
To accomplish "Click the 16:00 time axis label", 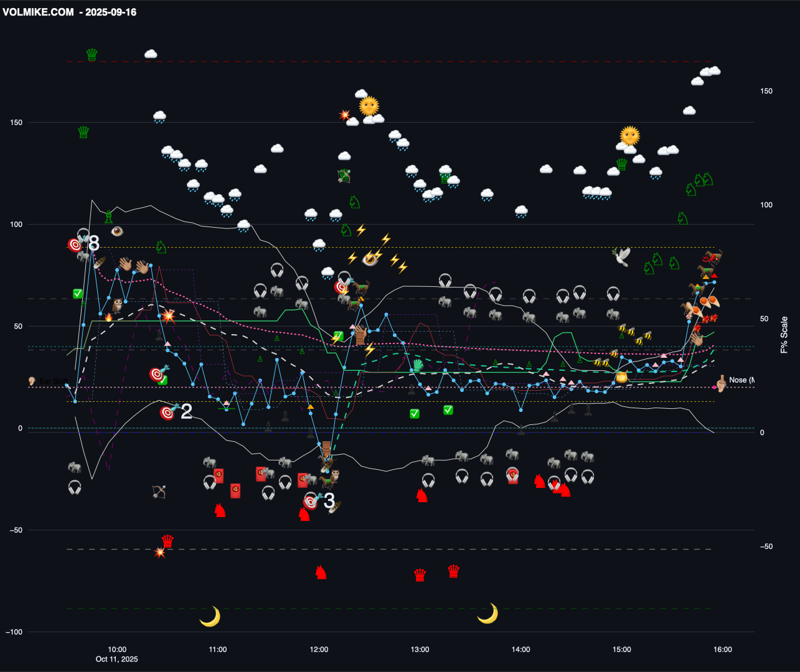I will [x=723, y=650].
